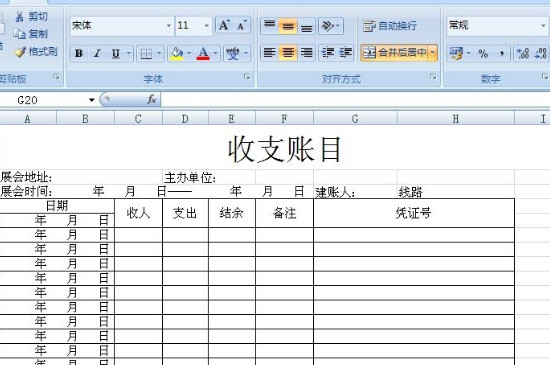Open the font size 11 dropdown
This screenshot has height=365, width=550.
click(207, 26)
